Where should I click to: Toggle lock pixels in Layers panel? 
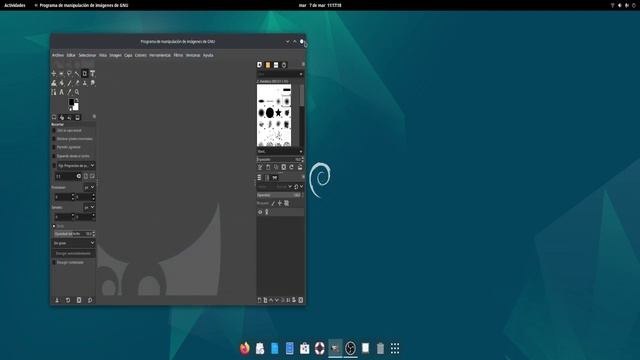273,203
